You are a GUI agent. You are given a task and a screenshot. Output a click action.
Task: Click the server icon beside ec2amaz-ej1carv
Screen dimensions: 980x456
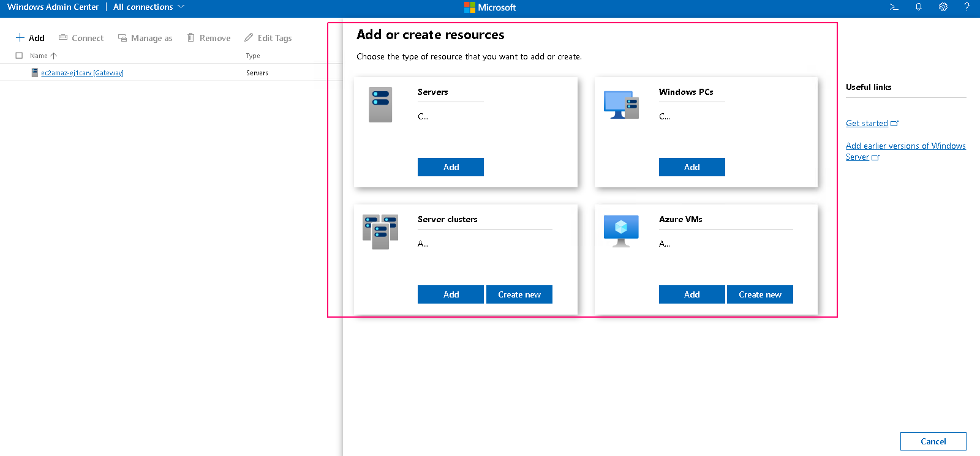point(35,73)
